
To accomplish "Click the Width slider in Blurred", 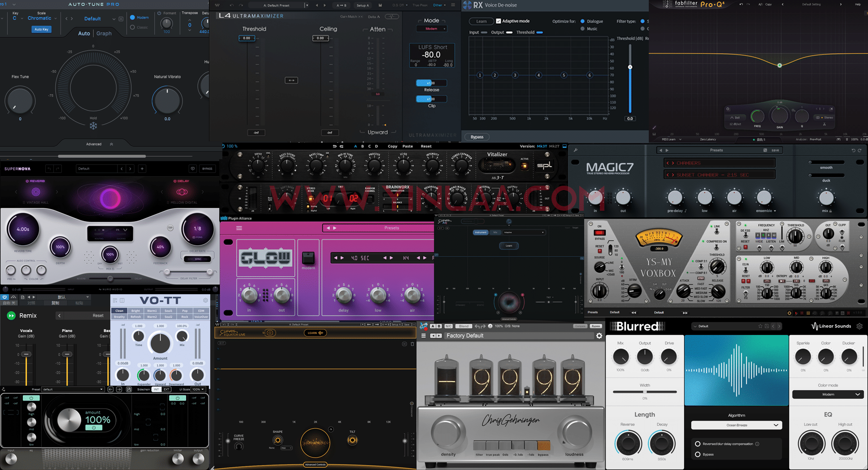I will pos(645,392).
